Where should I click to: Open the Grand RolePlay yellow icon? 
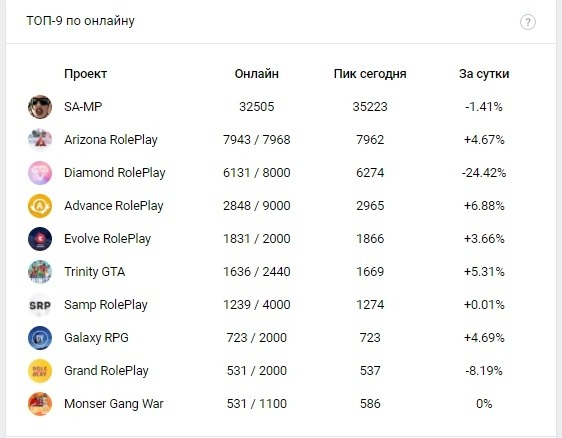[40, 371]
